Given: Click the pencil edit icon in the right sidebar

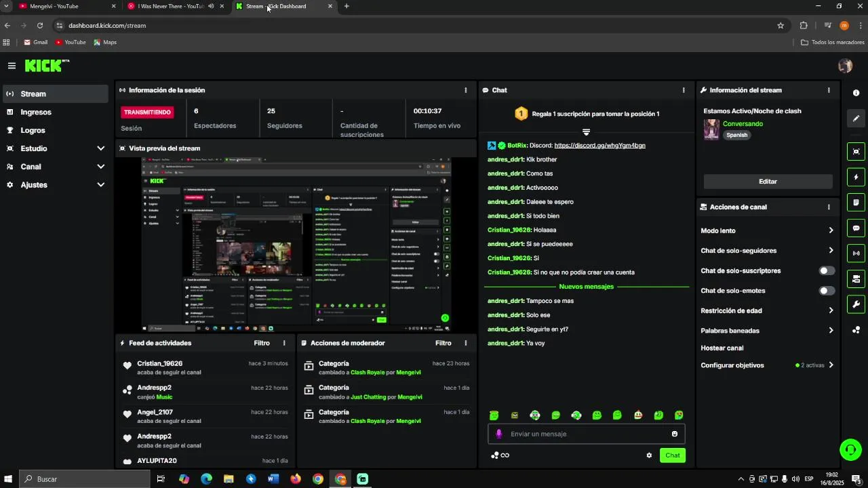Looking at the screenshot, I should (856, 118).
